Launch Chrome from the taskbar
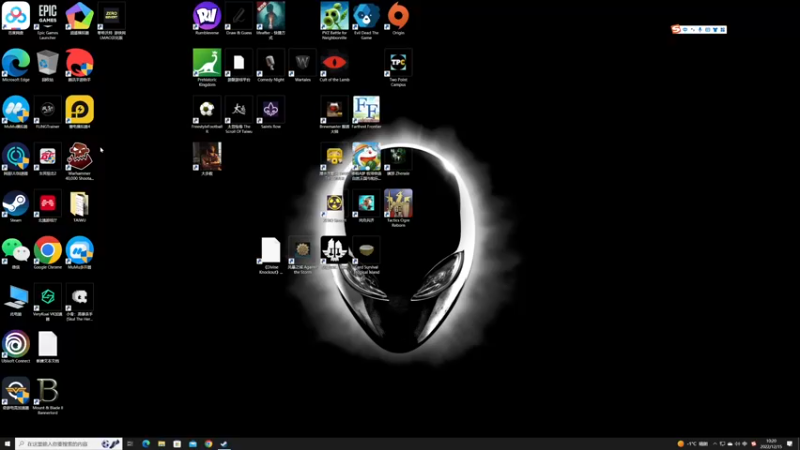The height and width of the screenshot is (450, 800). click(x=209, y=444)
